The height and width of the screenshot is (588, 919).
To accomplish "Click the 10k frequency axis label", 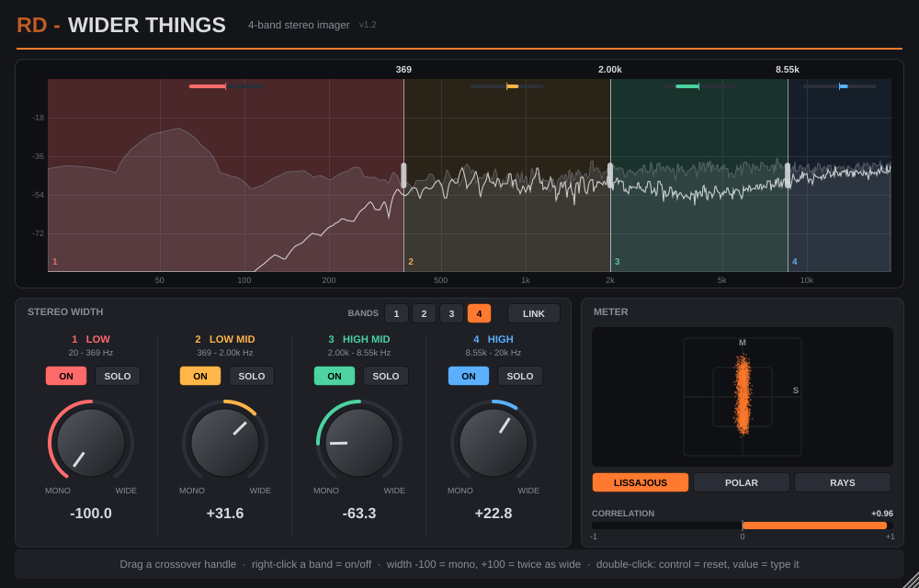I will tap(807, 280).
